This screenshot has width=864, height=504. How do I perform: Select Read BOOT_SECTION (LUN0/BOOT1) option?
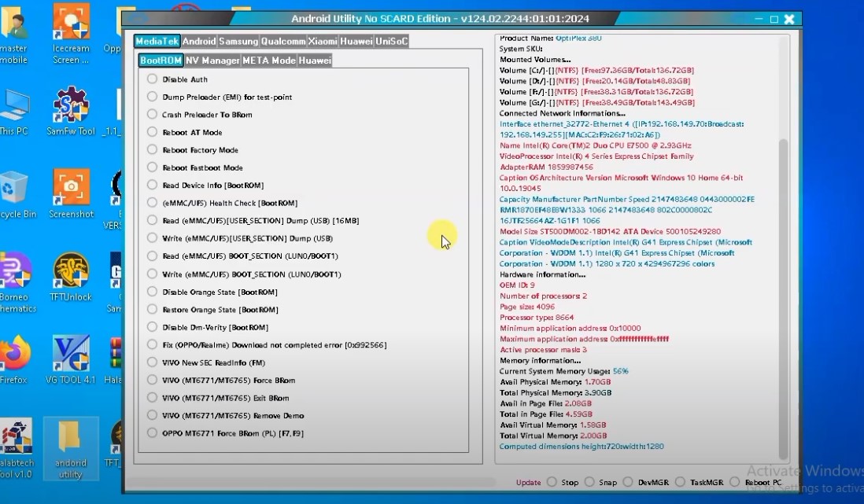pos(152,256)
